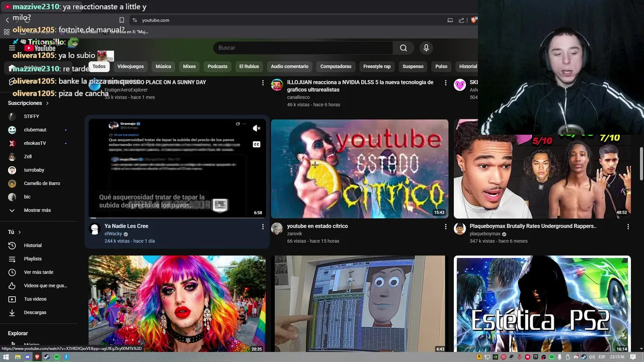Select the Pulso filter chip
This screenshot has width=644, height=362.
(x=441, y=66)
